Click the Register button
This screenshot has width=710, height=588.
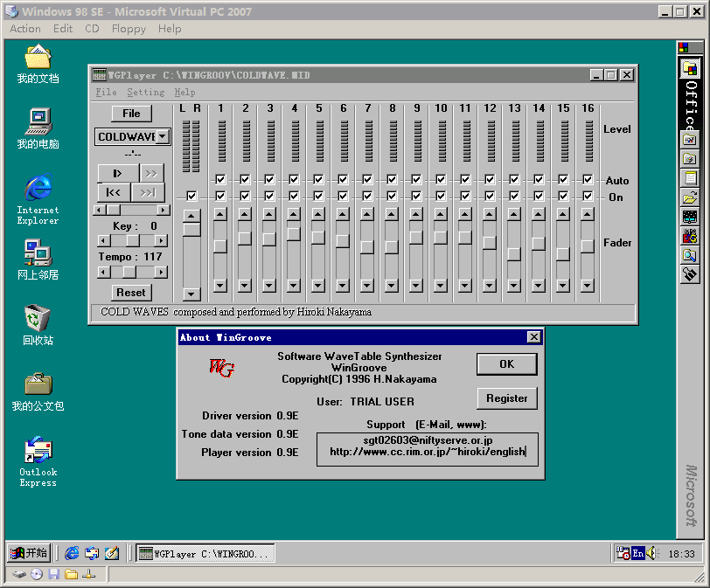pos(506,398)
